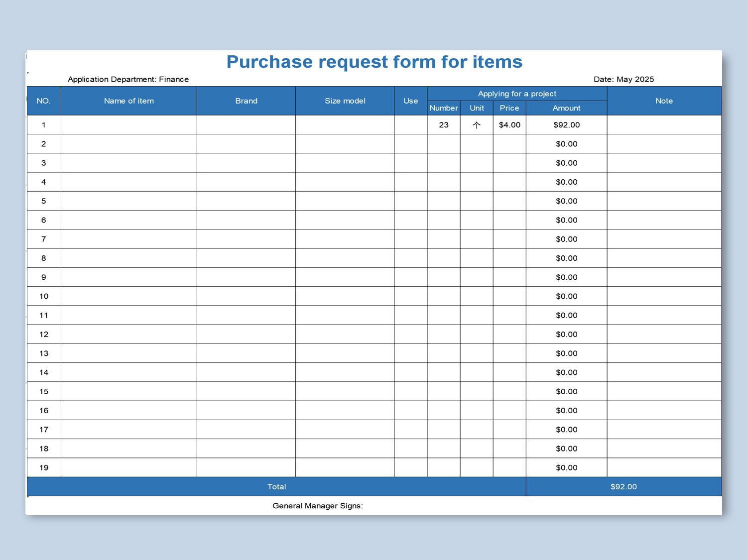The image size is (747, 560).
Task: Click the Total row bar
Action: (277, 486)
